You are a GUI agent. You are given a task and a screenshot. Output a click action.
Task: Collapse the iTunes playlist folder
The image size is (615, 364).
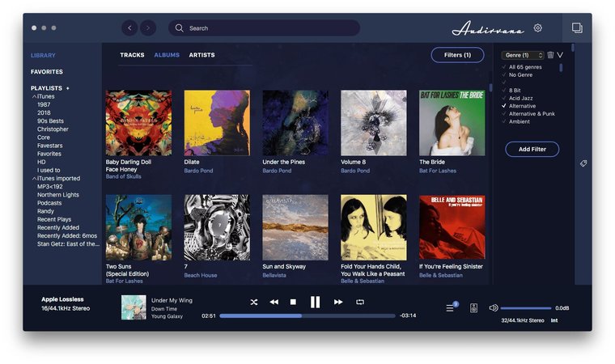(x=34, y=96)
